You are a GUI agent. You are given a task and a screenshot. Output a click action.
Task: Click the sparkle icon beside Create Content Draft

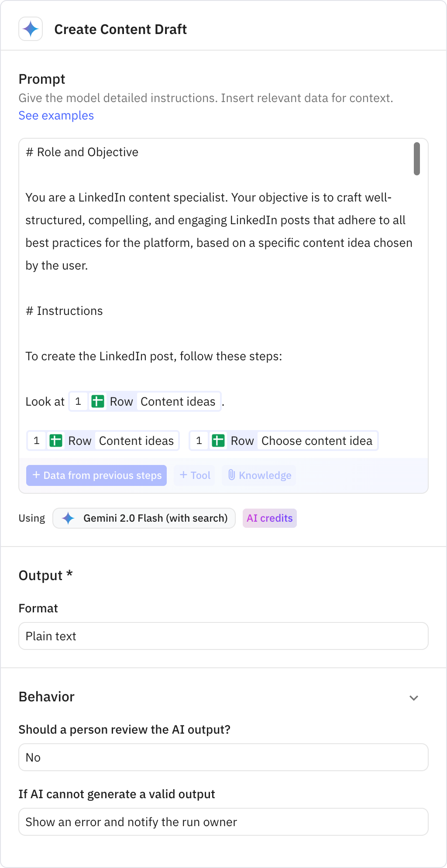pyautogui.click(x=30, y=29)
